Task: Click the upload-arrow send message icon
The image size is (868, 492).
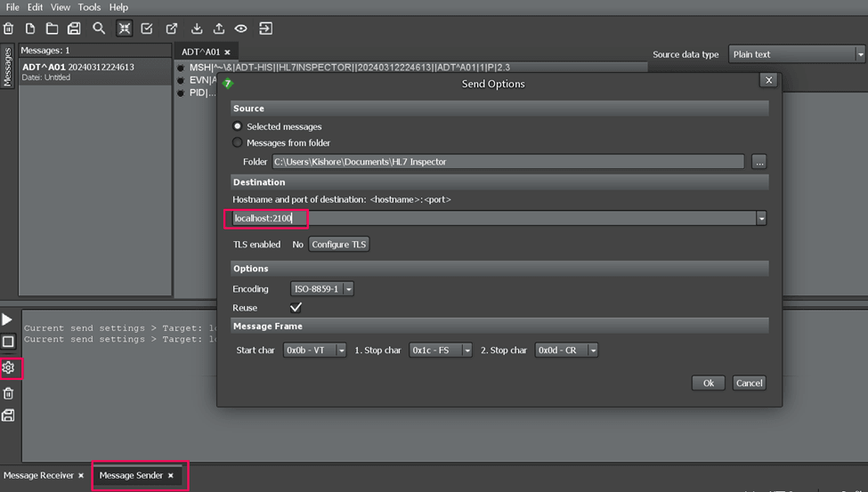Action: (x=219, y=28)
